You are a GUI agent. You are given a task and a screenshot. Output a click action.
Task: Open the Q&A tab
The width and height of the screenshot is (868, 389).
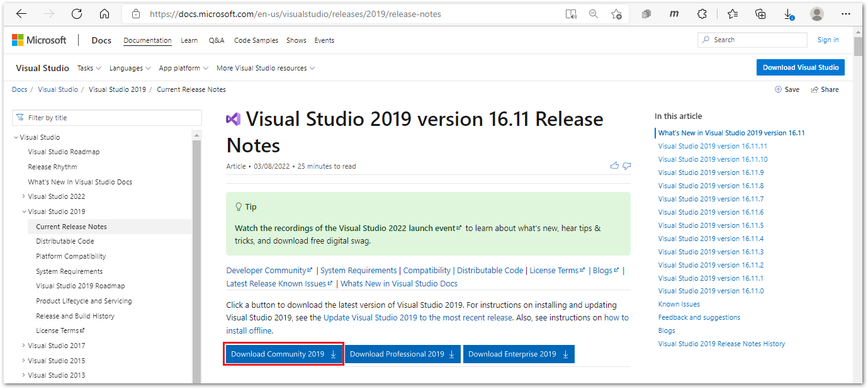click(x=217, y=40)
